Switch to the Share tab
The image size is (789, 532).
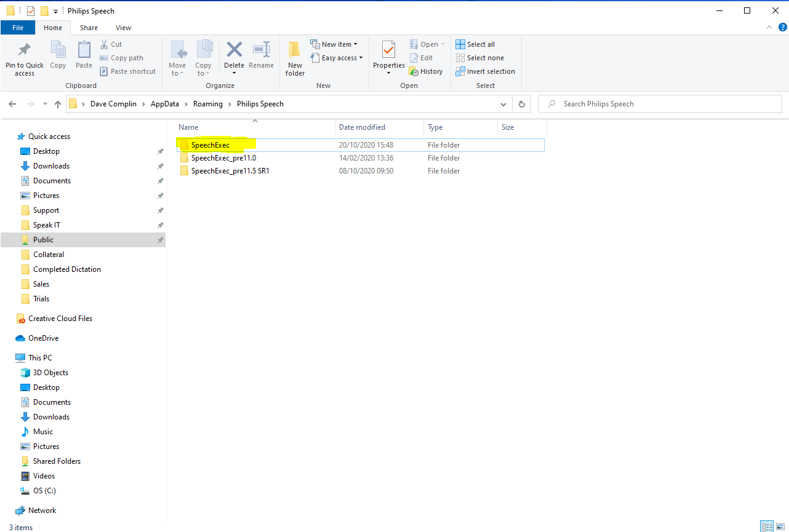[89, 28]
